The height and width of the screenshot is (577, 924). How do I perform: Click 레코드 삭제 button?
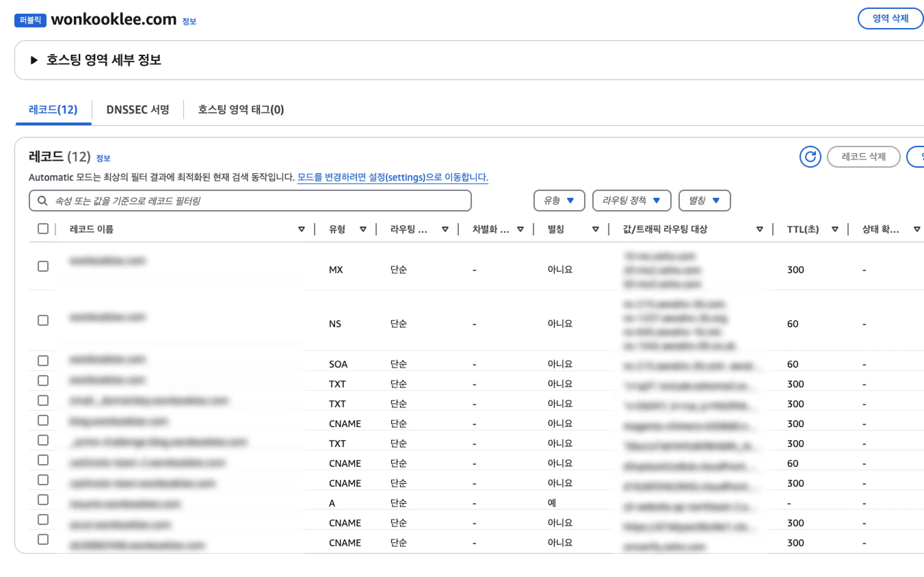(863, 157)
